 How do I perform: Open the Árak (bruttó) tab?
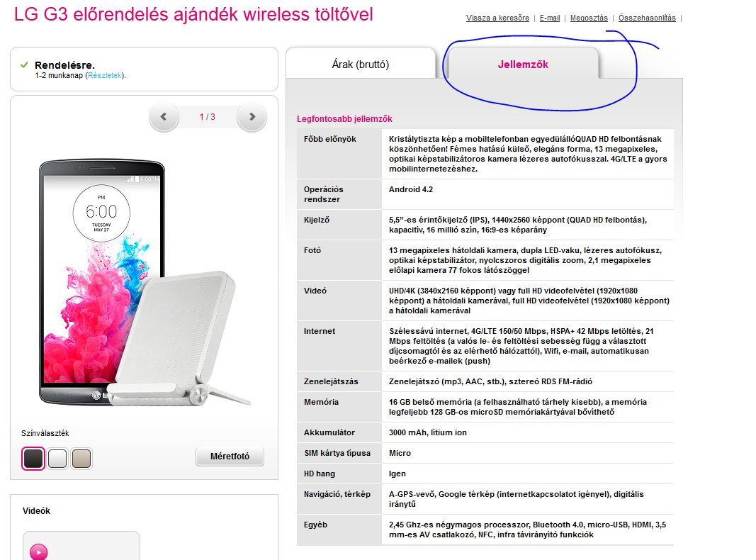coord(361,64)
